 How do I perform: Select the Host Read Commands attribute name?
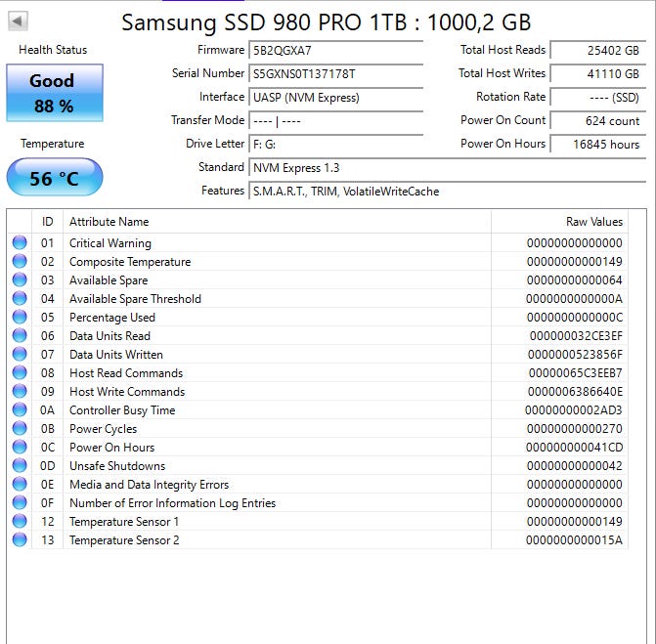click(x=126, y=373)
